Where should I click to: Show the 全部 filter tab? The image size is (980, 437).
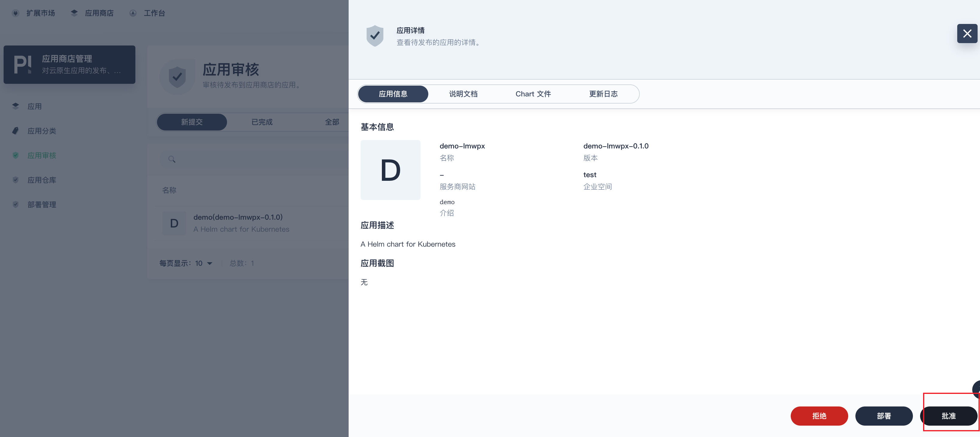[332, 122]
